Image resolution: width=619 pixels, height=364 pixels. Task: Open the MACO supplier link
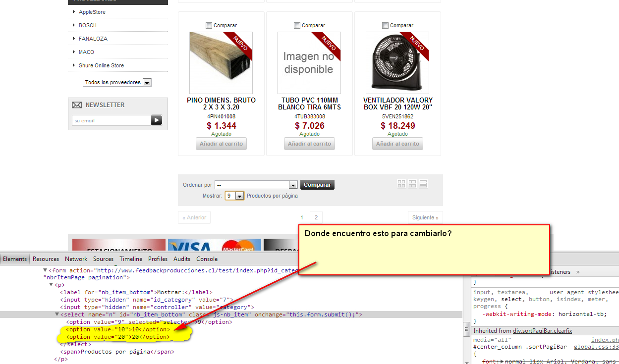86,52
